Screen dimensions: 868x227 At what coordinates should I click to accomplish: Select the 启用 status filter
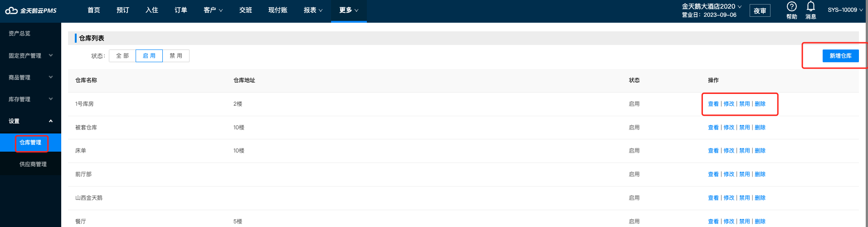point(149,56)
